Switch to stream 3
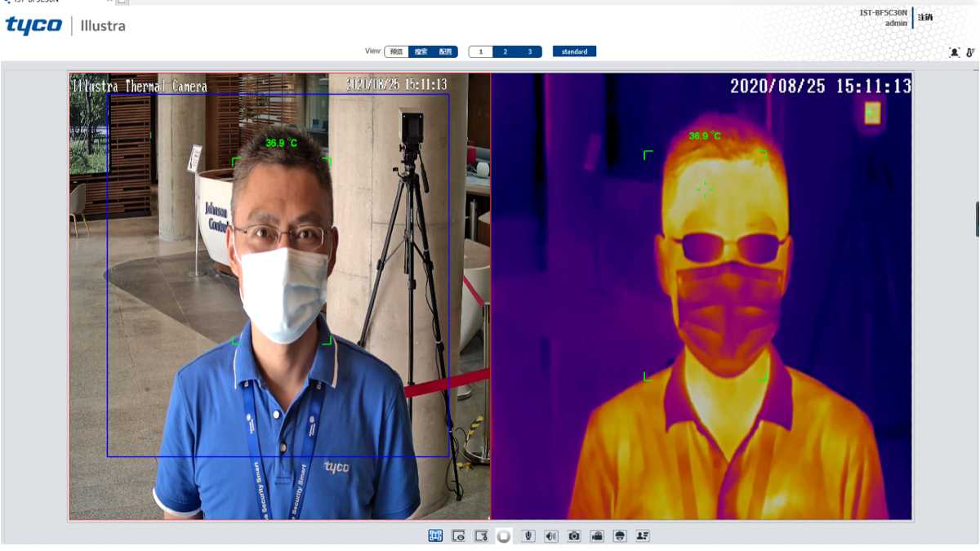Viewport: 980px width, 551px height. 529,51
